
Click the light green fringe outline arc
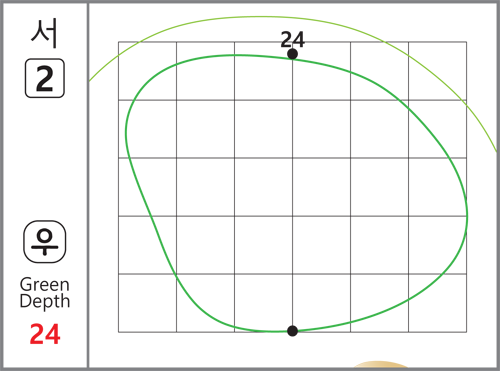[x=263, y=17]
